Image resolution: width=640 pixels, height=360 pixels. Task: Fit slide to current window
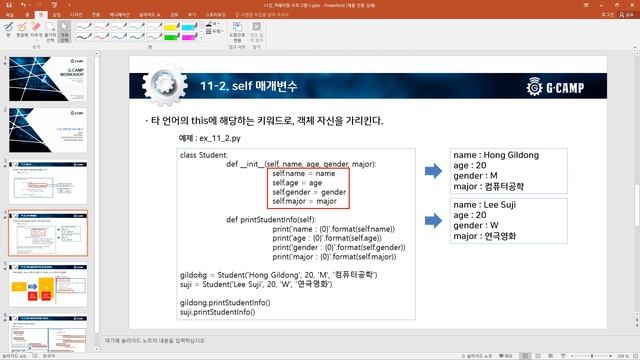coord(635,356)
